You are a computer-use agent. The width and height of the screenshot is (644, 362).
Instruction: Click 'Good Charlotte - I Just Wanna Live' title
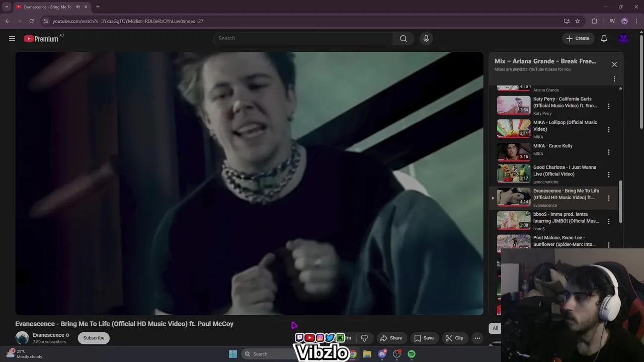click(x=565, y=170)
